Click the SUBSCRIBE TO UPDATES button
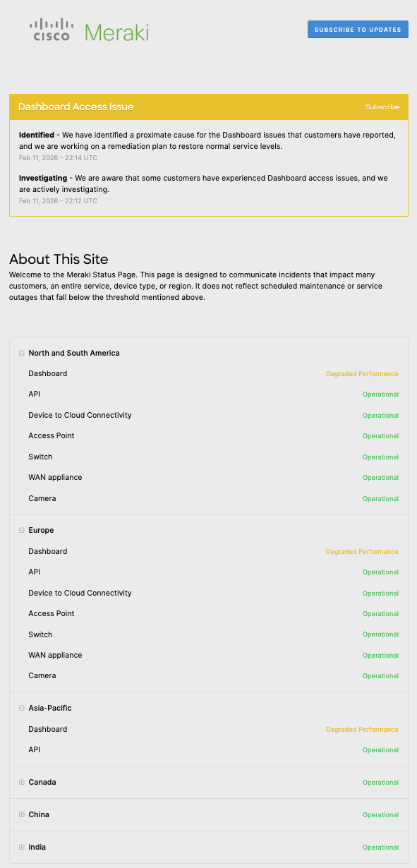This screenshot has width=417, height=868. click(x=358, y=29)
